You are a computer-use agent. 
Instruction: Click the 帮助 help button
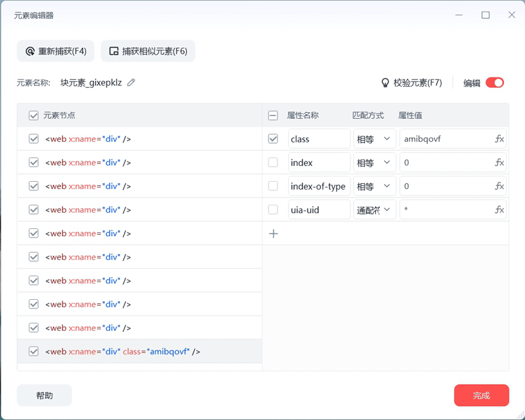(44, 395)
